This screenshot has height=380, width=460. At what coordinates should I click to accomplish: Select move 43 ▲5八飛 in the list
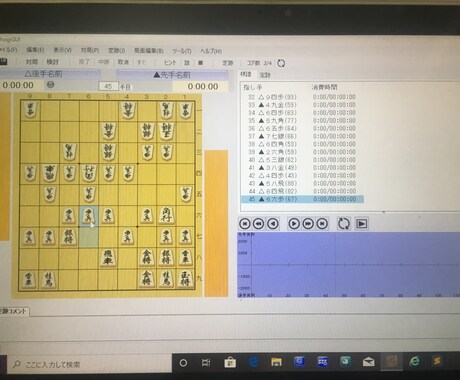[x=302, y=183]
